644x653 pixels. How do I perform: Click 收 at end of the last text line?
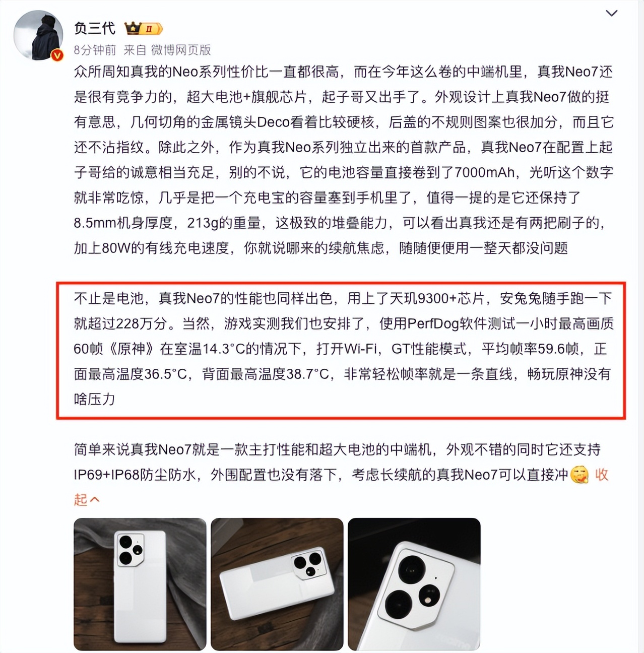tap(602, 475)
